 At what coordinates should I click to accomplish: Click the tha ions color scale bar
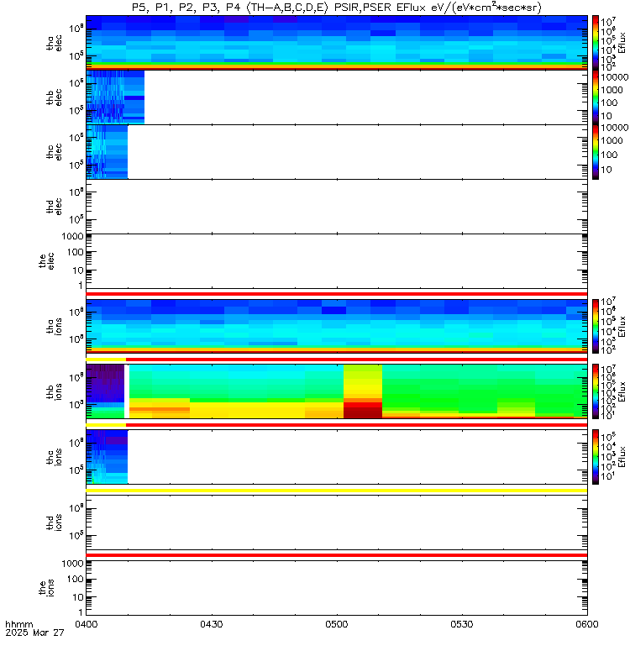pos(596,327)
